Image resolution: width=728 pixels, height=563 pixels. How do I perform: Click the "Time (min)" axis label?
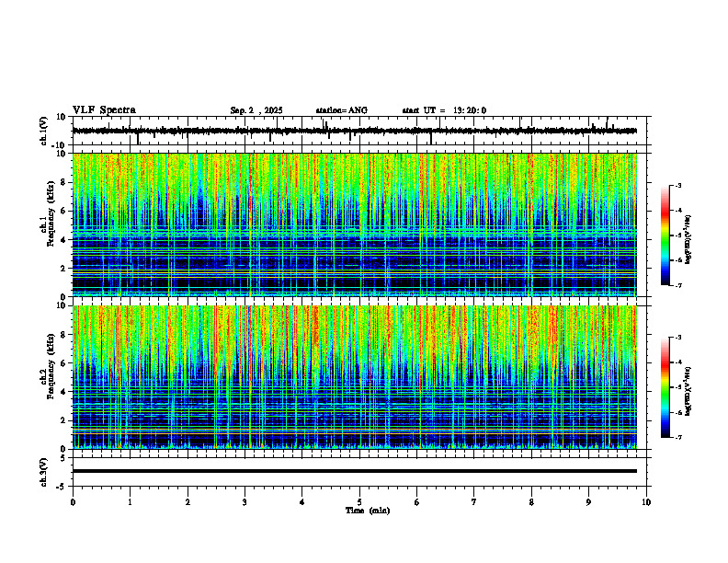[368, 511]
